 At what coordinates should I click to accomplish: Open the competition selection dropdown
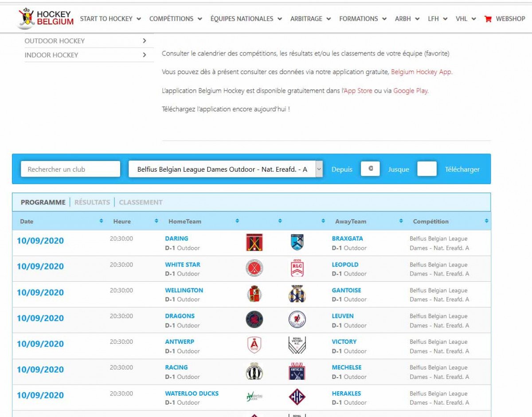[x=226, y=169]
